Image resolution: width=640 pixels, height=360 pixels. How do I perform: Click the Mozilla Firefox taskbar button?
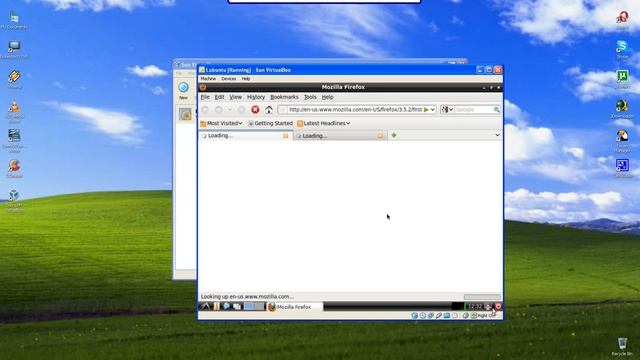pyautogui.click(x=295, y=307)
